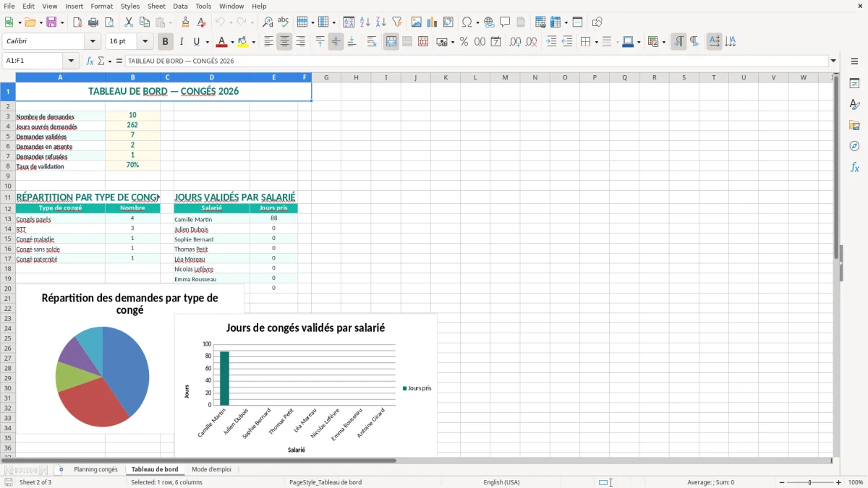Open Conditional Formatting dropdown arrow

663,42
